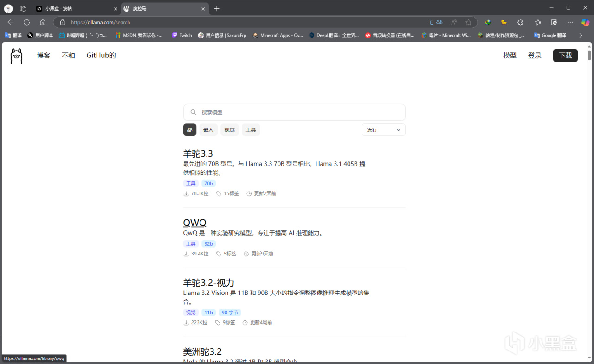Switch to the 小黑盒 - 发帖 tab
Screen dimensions: 594x364
tap(76, 9)
